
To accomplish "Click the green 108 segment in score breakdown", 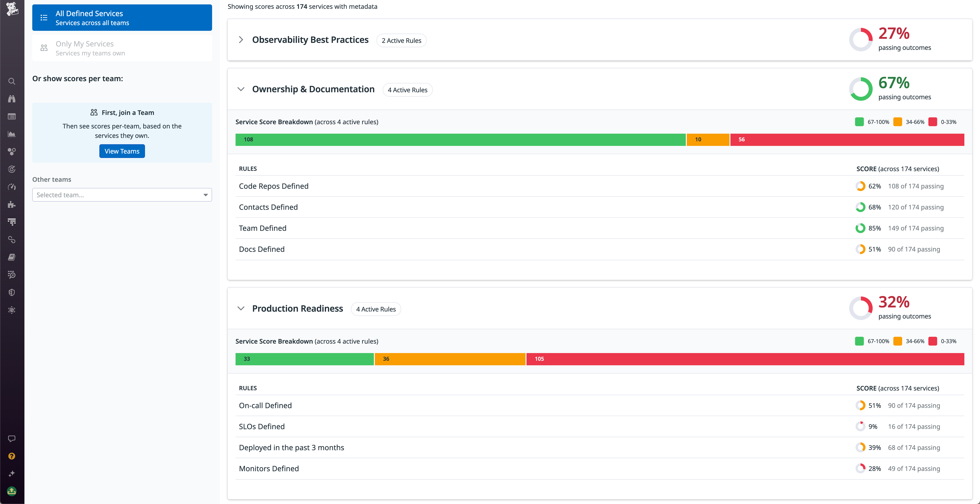I will [x=460, y=139].
